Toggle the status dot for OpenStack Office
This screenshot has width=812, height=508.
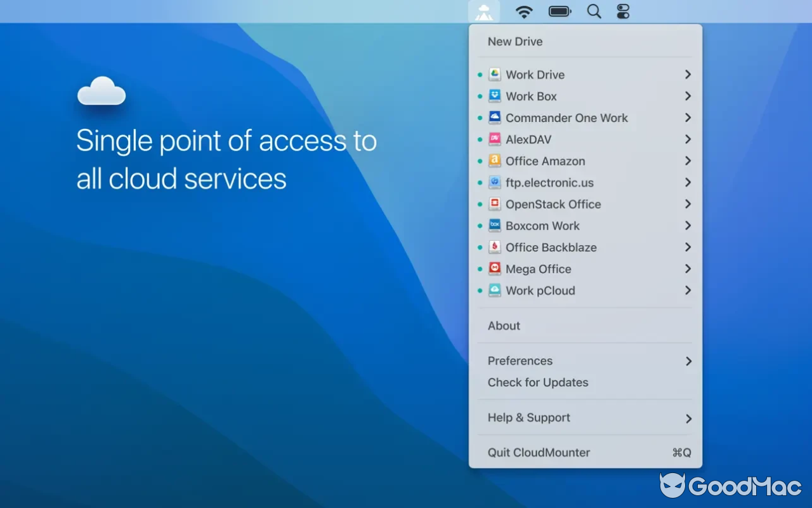pos(480,204)
